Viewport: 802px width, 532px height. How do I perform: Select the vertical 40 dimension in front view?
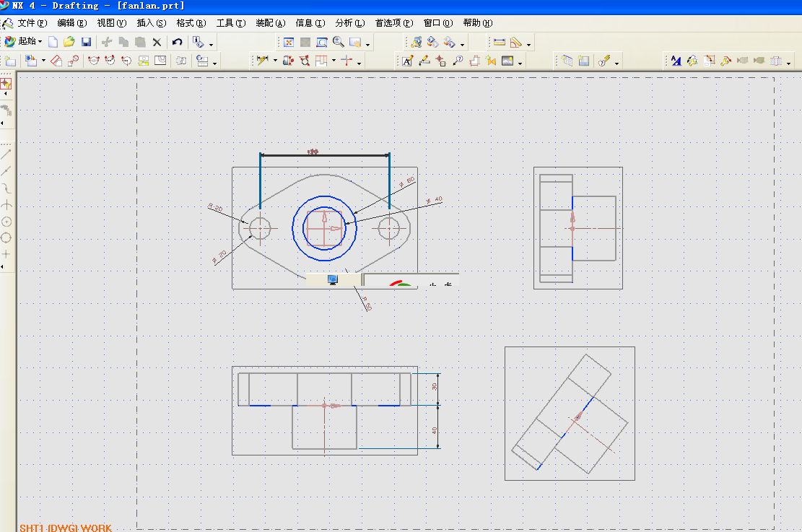point(435,431)
